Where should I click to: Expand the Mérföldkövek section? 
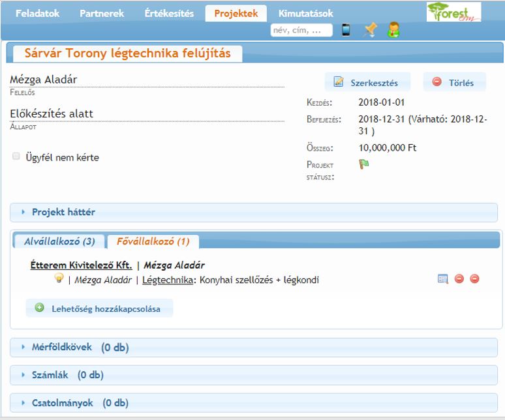62,347
